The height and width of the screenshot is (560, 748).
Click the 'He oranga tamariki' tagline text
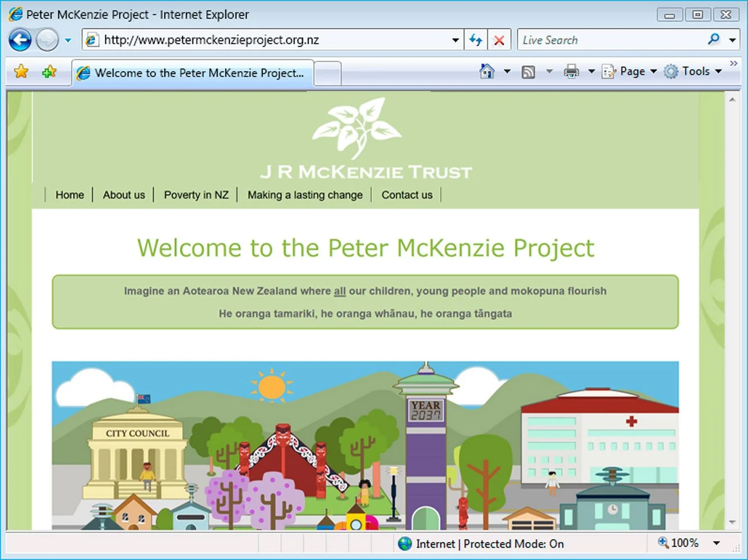[x=365, y=314]
